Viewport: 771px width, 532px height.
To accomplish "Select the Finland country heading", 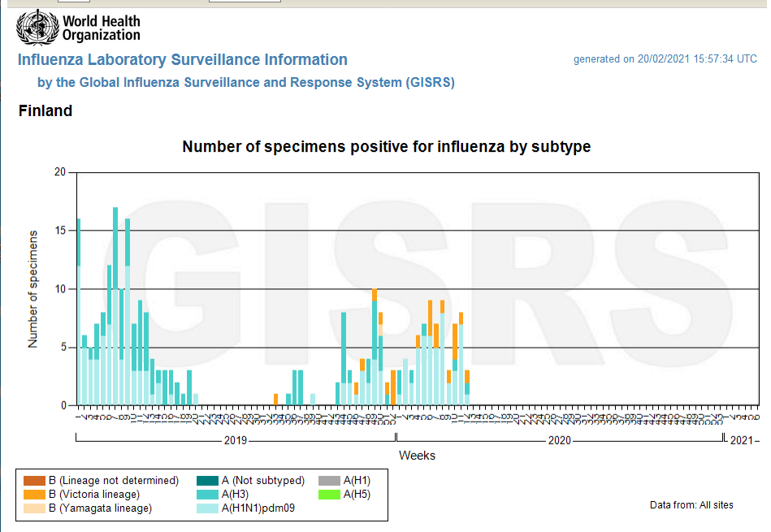I will 45,111.
